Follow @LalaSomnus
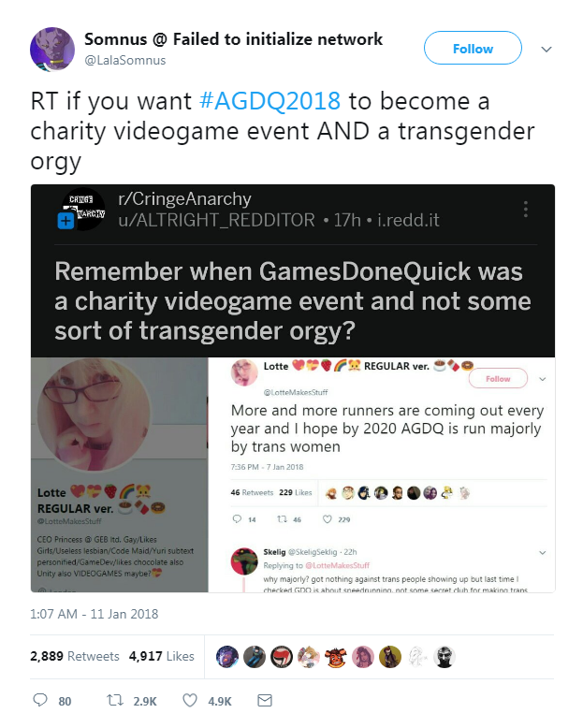Screen dimensions: 583x728 pyautogui.click(x=473, y=49)
